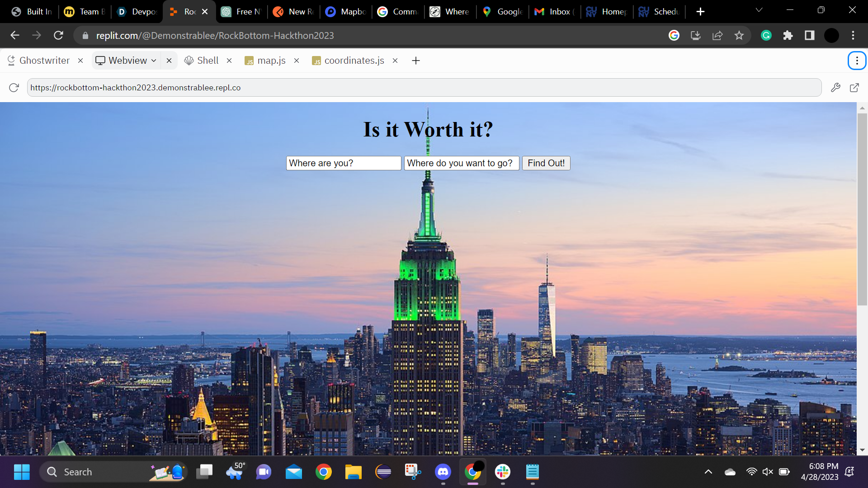868x488 pixels.
Task: Open the webview devtools wrench icon
Action: click(835, 88)
